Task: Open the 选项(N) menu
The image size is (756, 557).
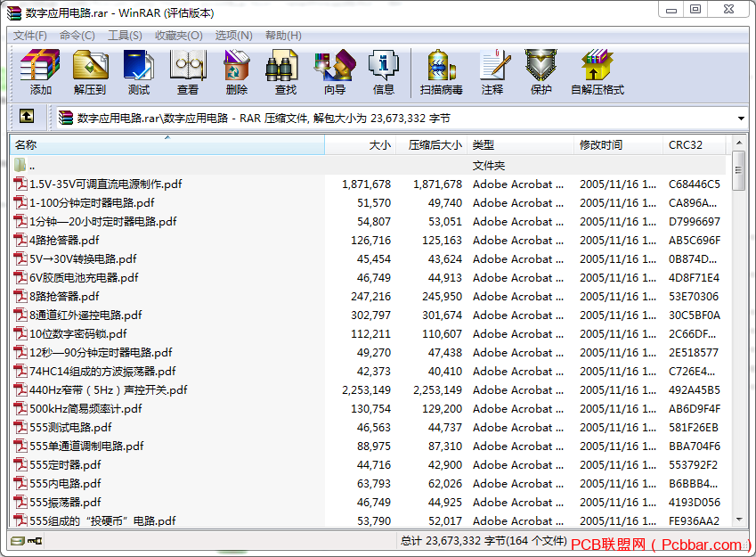Action: [233, 36]
